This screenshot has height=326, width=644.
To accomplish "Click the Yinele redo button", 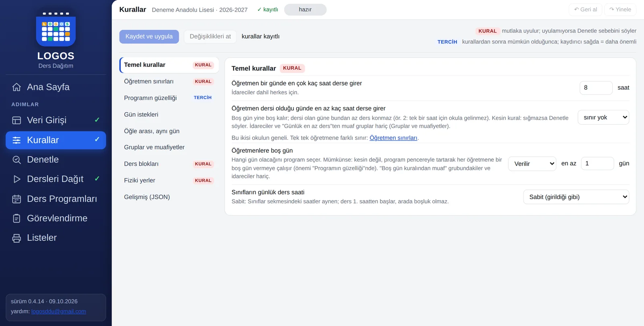I will tap(620, 10).
